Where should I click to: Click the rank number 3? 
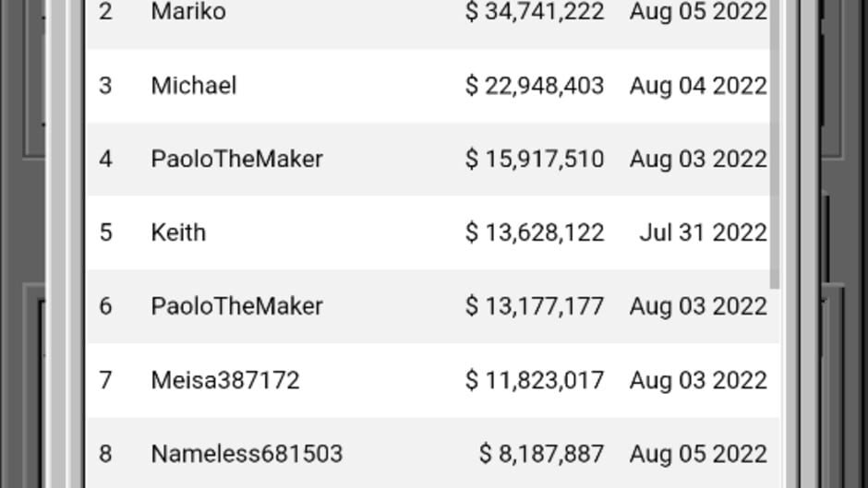tap(105, 86)
